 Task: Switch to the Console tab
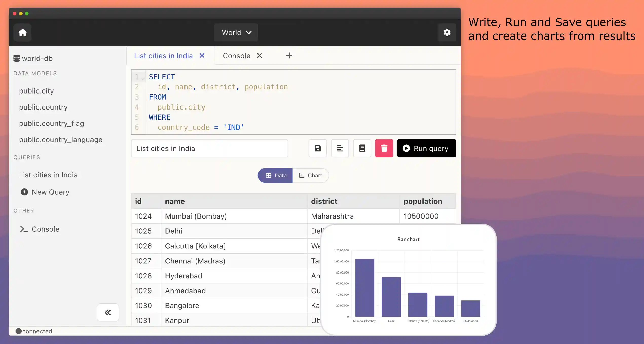pyautogui.click(x=236, y=56)
